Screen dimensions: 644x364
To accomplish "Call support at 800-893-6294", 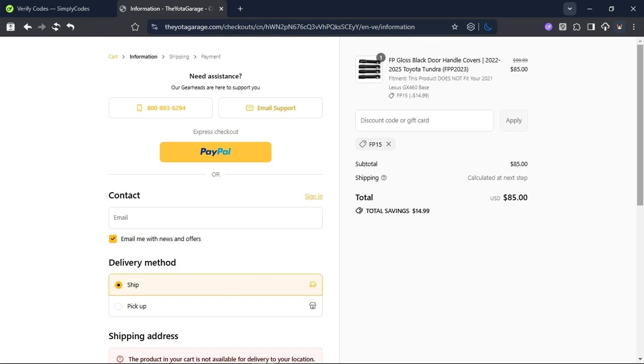I will click(161, 108).
